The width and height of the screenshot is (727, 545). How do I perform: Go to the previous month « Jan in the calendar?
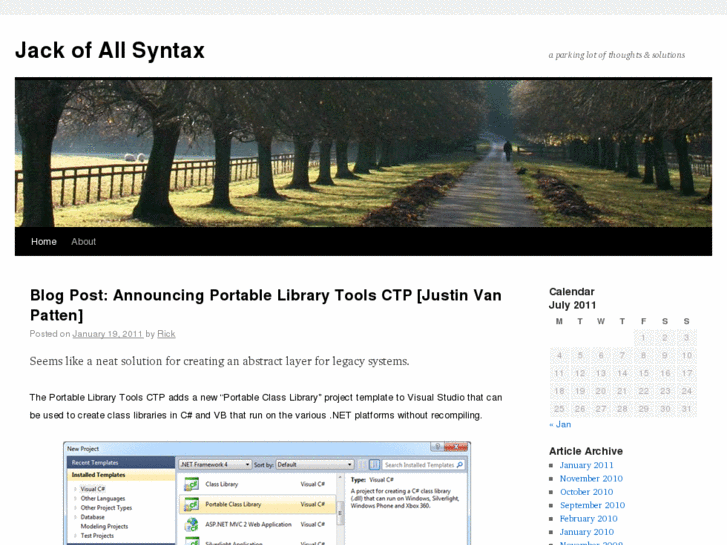560,424
